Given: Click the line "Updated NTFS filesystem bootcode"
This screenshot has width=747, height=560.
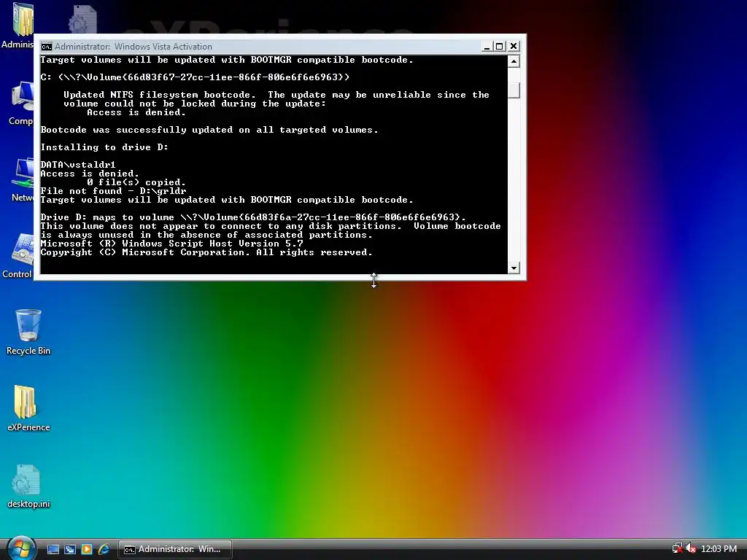Looking at the screenshot, I should [x=276, y=95].
